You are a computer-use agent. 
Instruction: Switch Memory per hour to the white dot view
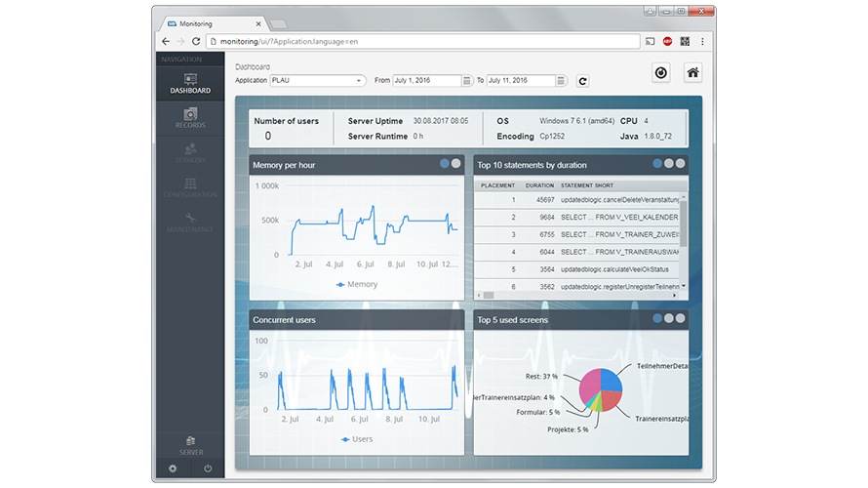click(x=455, y=164)
